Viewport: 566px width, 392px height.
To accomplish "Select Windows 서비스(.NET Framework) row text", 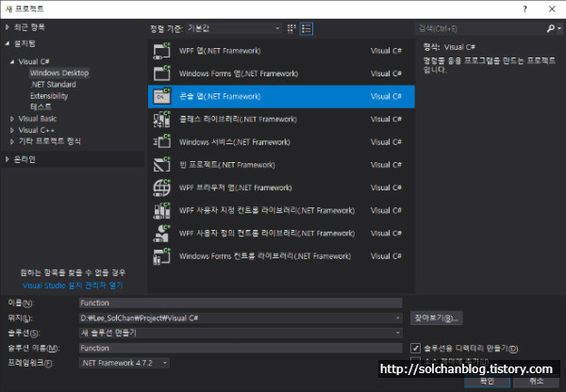I will click(x=235, y=142).
